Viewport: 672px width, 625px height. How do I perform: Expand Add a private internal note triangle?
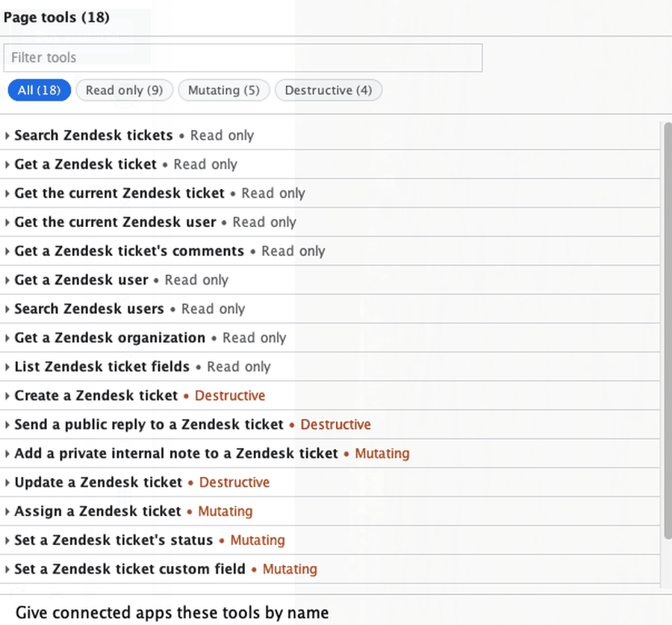(x=7, y=454)
